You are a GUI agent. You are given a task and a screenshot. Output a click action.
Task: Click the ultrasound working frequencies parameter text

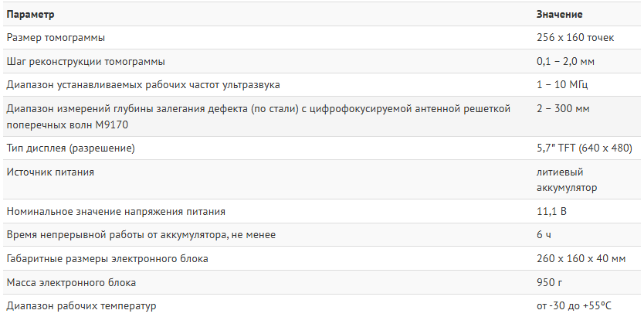(x=143, y=84)
